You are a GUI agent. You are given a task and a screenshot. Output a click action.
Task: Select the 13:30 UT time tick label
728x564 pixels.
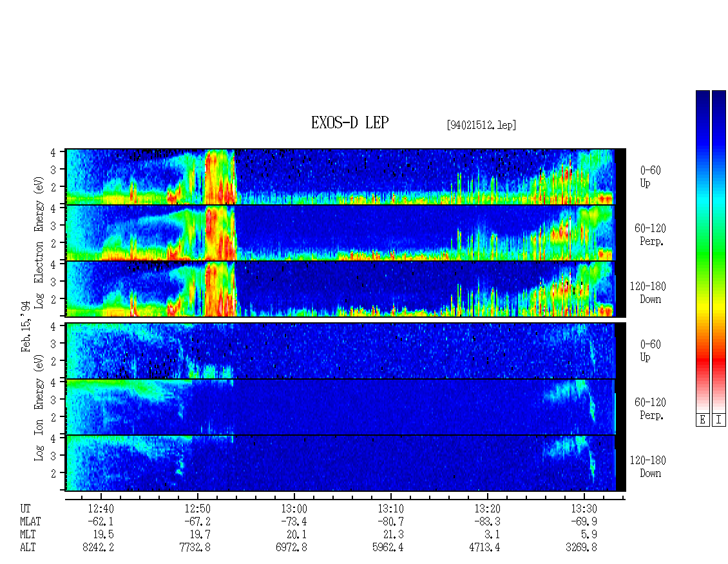584,509
